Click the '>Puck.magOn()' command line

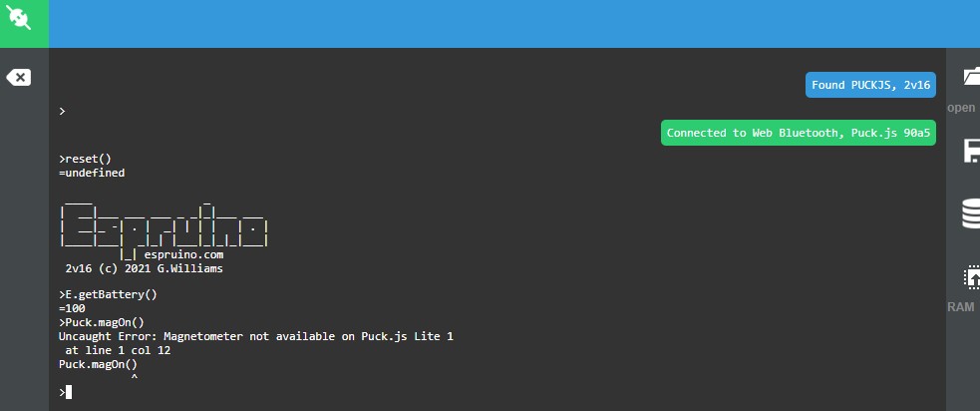[102, 322]
